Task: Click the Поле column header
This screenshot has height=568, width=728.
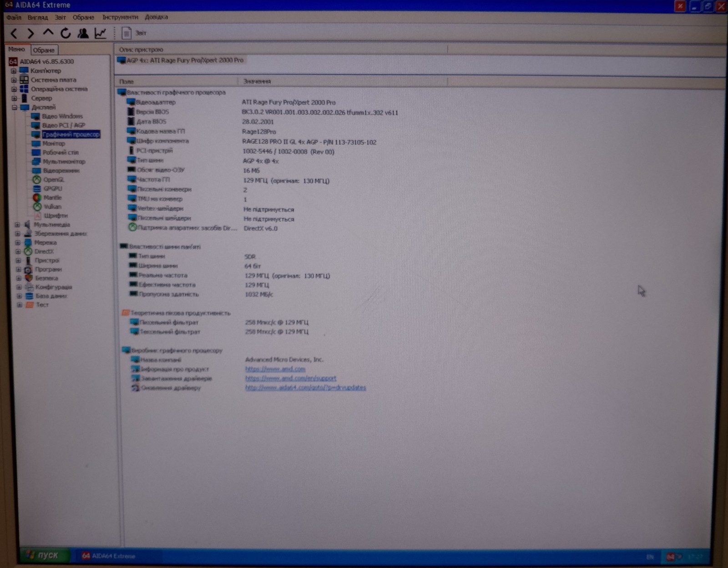Action: pos(177,81)
